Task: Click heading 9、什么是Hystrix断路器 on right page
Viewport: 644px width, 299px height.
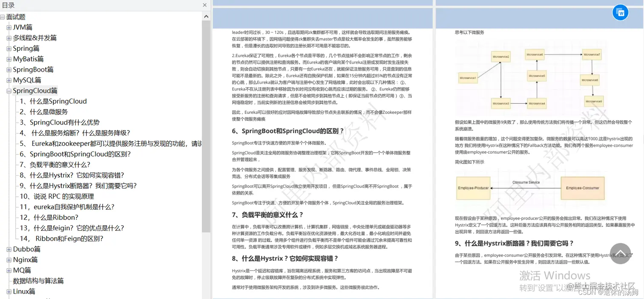Action: pyautogui.click(x=514, y=244)
